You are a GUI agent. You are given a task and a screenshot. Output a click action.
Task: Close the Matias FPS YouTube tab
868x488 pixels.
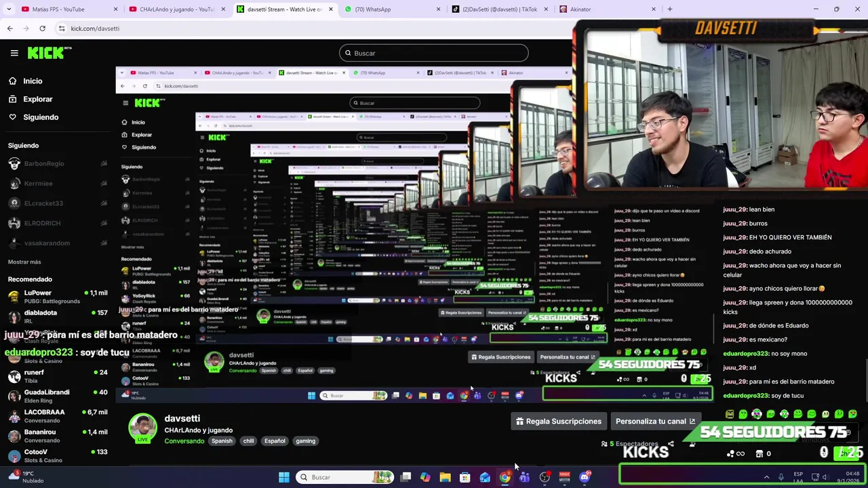[116, 9]
